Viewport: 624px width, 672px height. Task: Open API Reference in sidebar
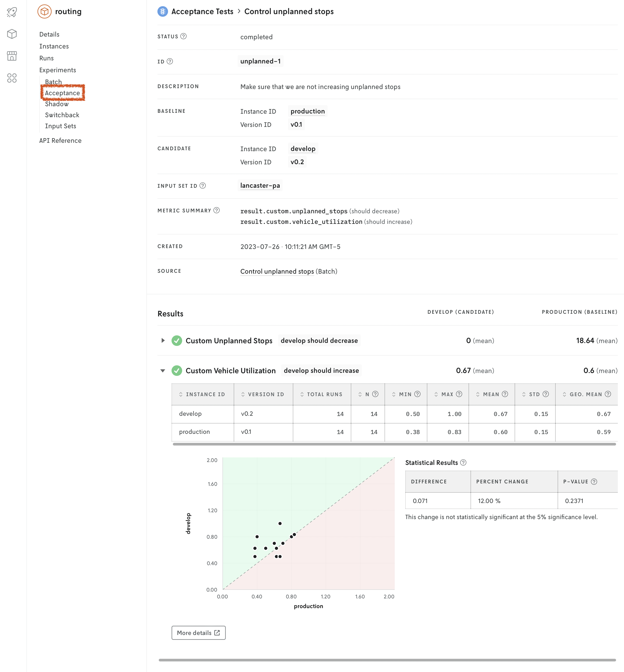(60, 140)
